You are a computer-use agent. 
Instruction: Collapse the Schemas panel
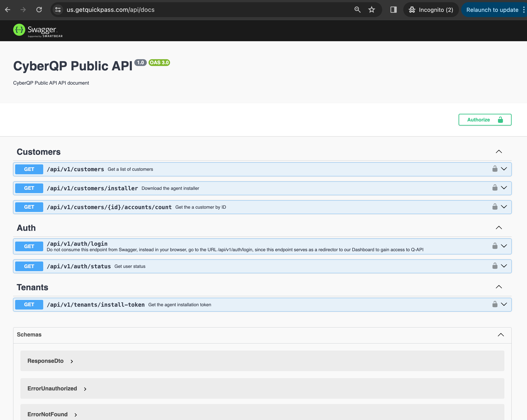click(501, 335)
